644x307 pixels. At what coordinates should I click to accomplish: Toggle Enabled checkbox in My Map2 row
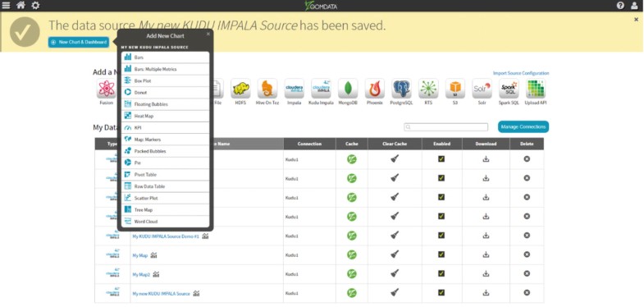tap(441, 273)
